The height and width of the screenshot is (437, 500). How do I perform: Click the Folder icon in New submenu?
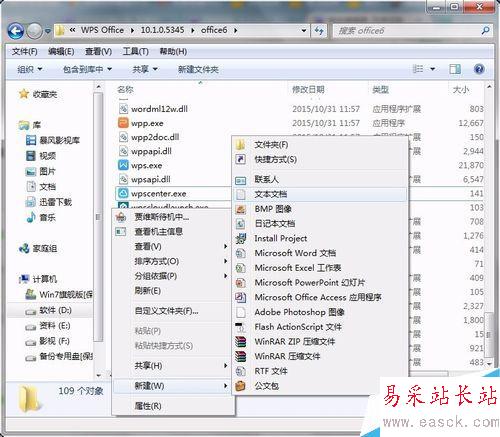(240, 144)
